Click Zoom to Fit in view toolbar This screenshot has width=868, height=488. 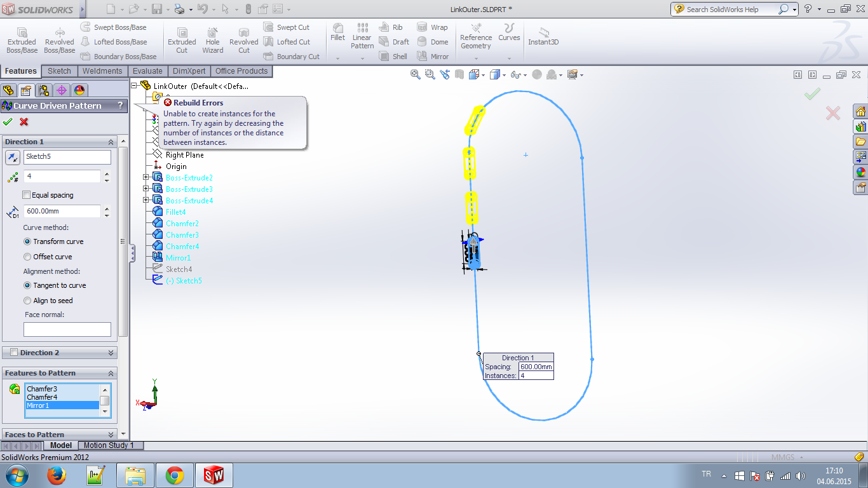point(416,74)
